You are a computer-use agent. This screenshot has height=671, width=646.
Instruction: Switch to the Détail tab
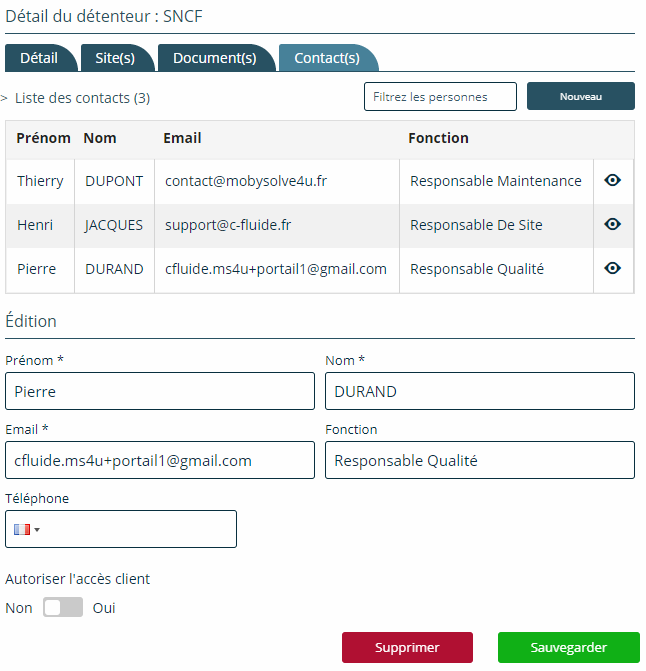point(39,58)
